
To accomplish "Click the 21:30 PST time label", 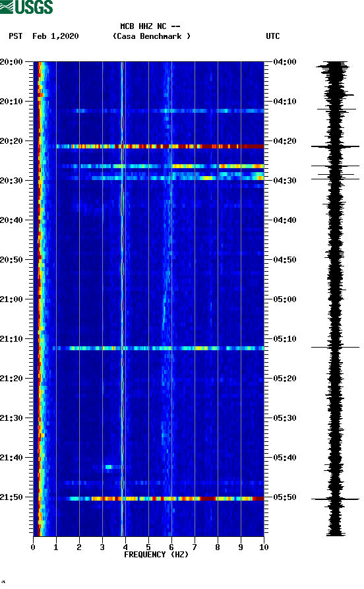I will [11, 418].
